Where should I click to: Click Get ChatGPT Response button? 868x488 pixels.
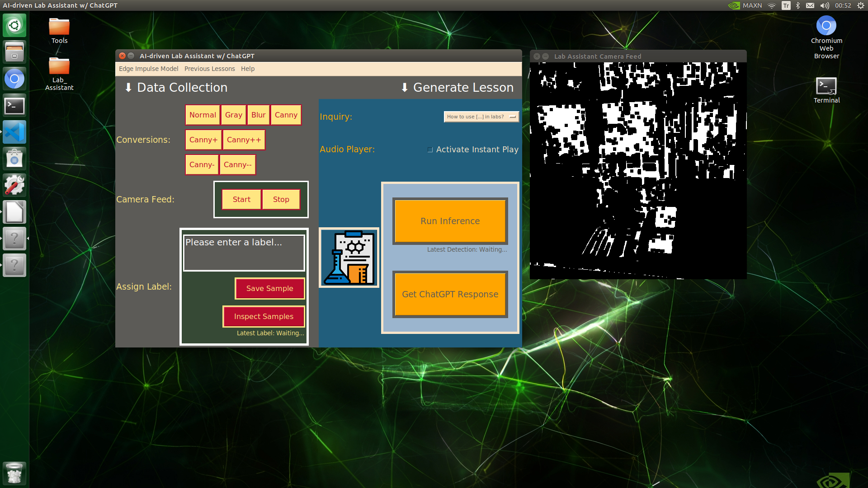coord(450,294)
